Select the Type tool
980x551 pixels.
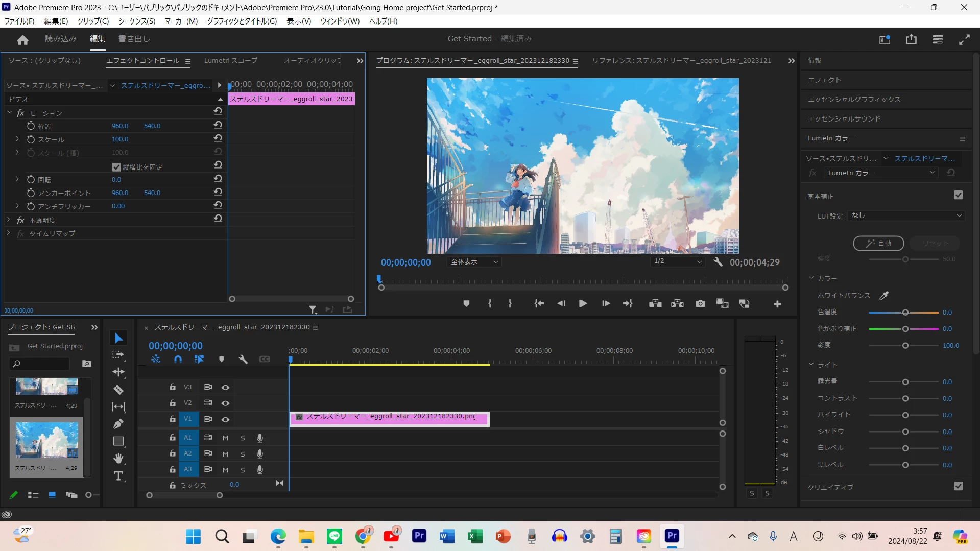[x=118, y=476]
